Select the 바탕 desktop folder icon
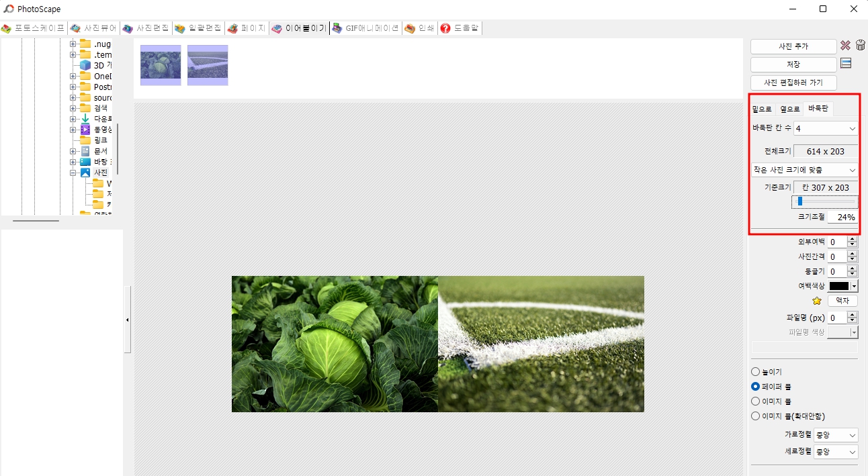Screen dimensions: 868x476 click(x=85, y=162)
